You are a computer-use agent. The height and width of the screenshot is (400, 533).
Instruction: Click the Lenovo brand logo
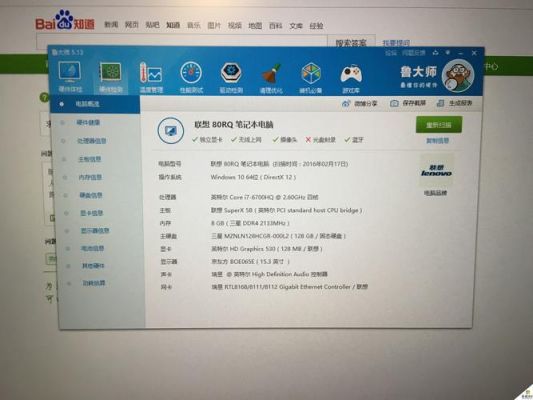click(x=436, y=171)
